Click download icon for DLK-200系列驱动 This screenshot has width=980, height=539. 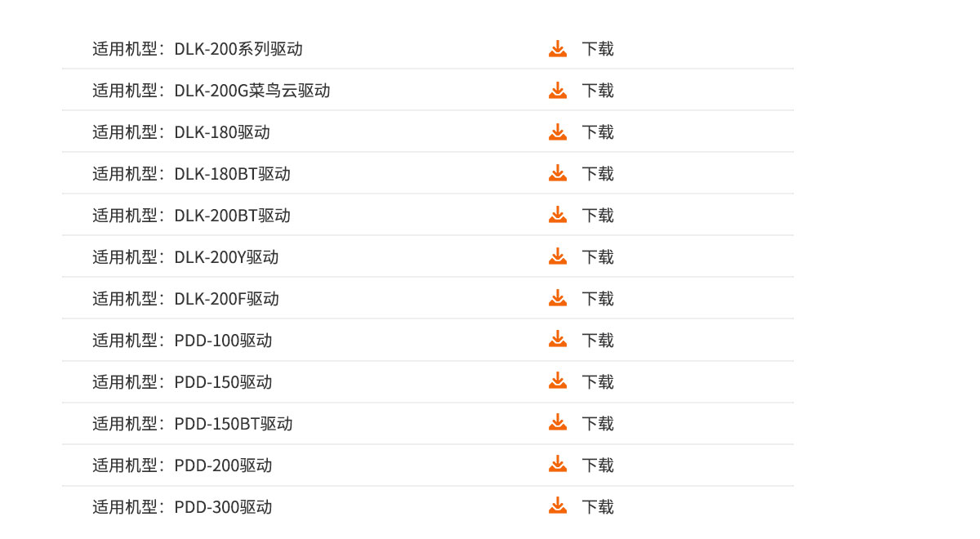click(558, 49)
